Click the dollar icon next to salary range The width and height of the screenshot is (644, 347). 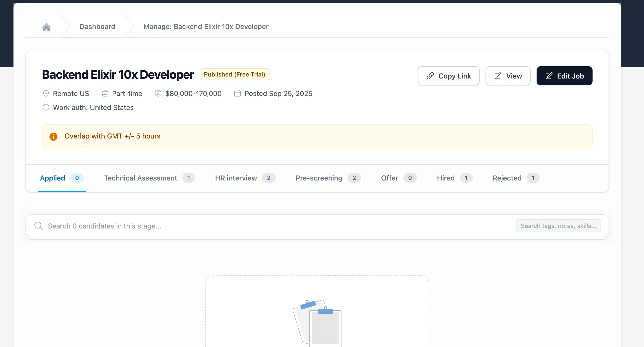(x=158, y=93)
